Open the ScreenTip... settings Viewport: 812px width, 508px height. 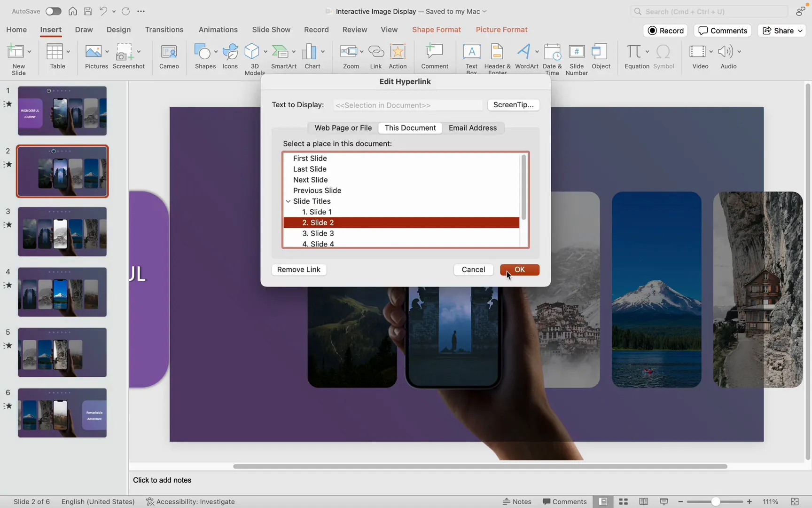tap(513, 105)
